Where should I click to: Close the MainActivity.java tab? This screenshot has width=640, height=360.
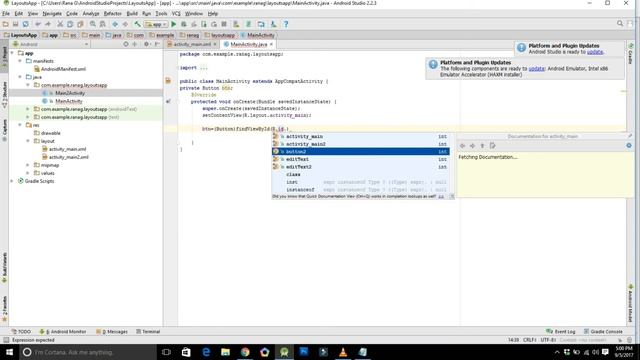tap(271, 44)
